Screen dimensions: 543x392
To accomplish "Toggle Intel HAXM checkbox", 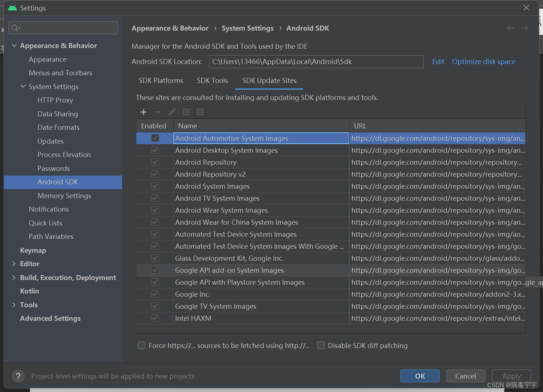I will [x=155, y=318].
